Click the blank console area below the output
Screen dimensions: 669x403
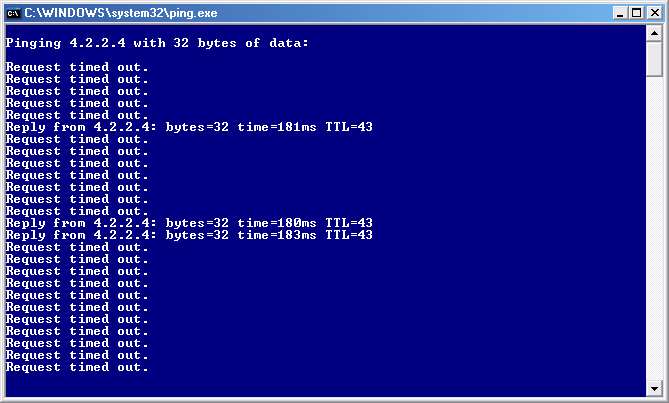point(324,384)
